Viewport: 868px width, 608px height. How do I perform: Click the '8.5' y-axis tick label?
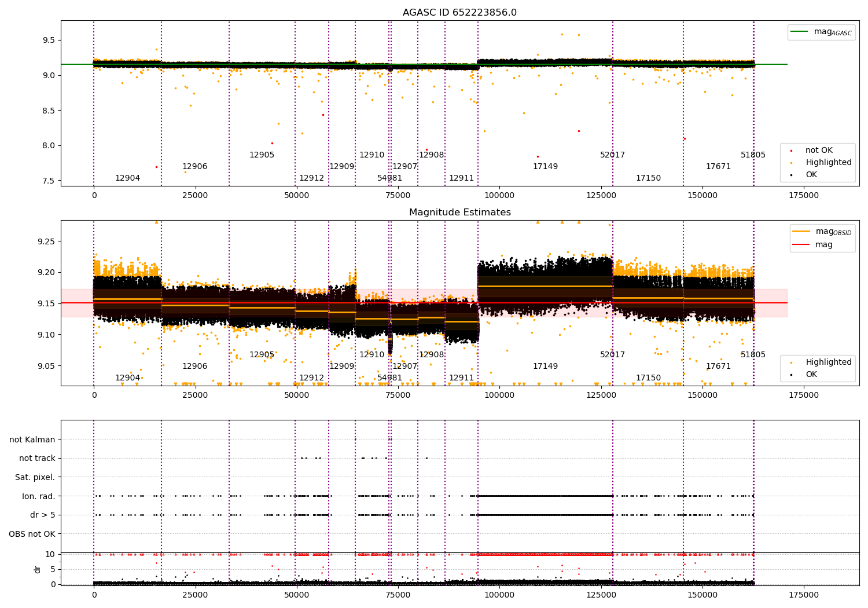[49, 111]
